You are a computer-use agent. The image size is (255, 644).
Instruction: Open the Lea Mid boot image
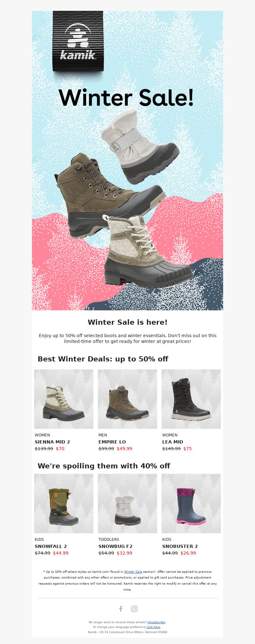[x=191, y=399]
